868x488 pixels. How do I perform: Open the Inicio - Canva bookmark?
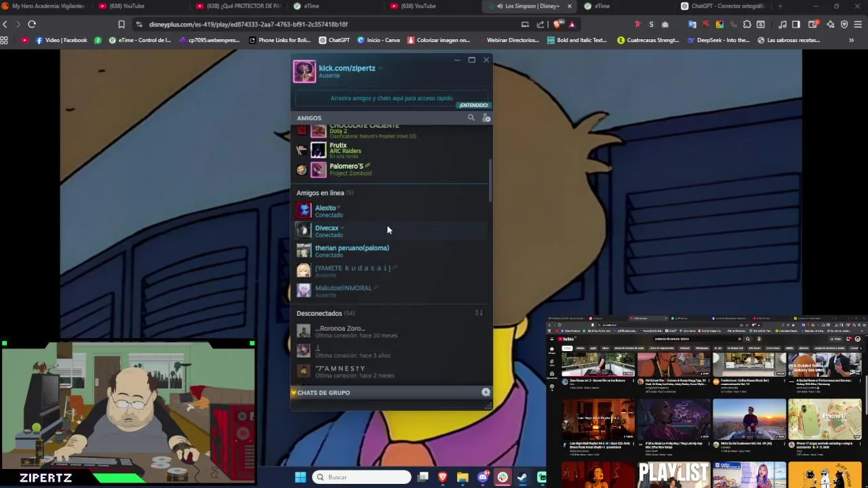pos(378,40)
